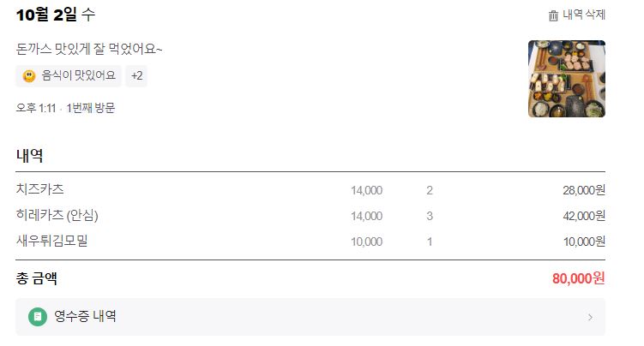Click the 1번째 방문 visit count
The height and width of the screenshot is (346, 644).
pos(91,108)
